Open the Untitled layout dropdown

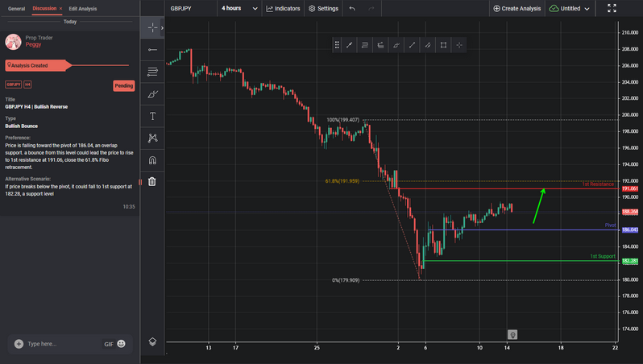point(570,8)
